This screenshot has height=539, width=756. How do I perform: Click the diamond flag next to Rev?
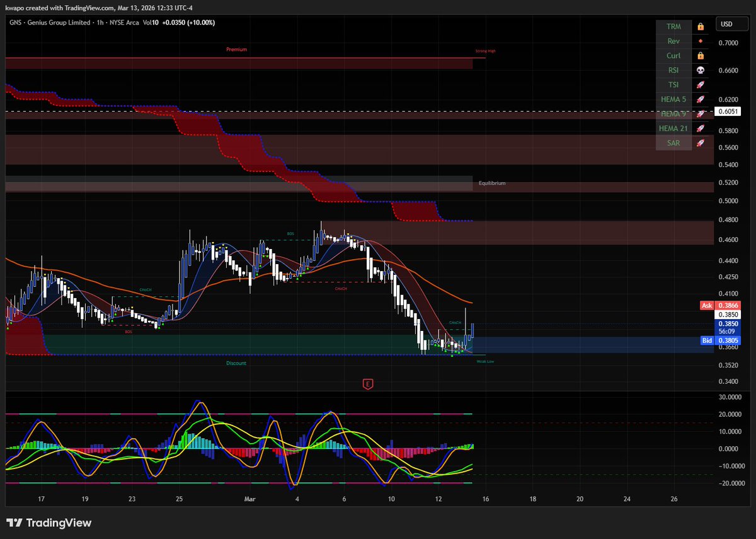point(699,40)
